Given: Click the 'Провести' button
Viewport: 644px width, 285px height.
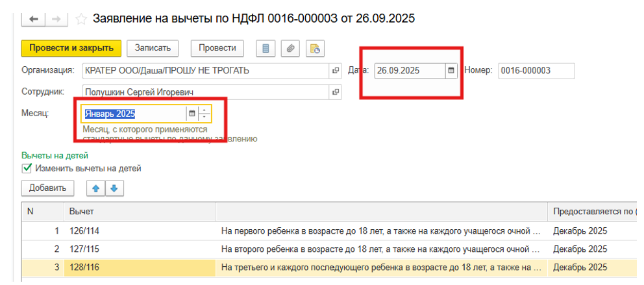Looking at the screenshot, I should [217, 48].
